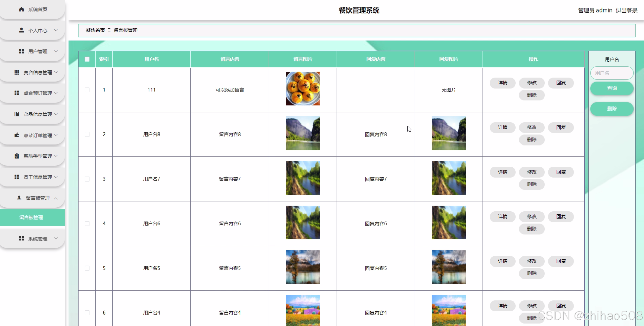Click the 管理员 admin label

click(x=595, y=10)
